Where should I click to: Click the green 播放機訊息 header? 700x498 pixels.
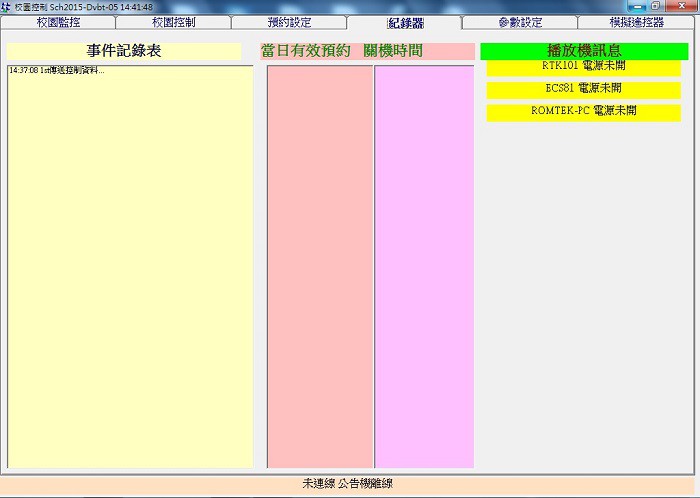tap(583, 50)
